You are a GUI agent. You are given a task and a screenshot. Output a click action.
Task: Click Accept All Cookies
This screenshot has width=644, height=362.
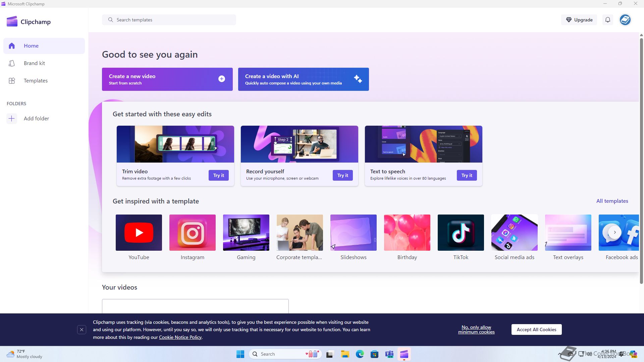[536, 329]
